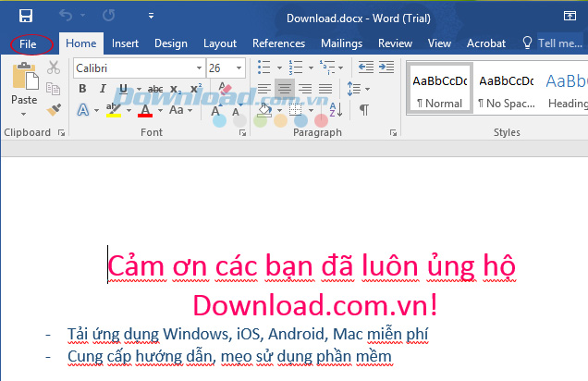Viewport: 588px width, 381px height.
Task: Undo the last action
Action: point(66,16)
